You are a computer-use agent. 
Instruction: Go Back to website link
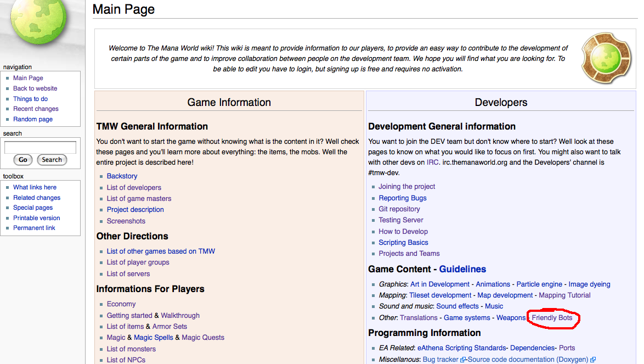(x=35, y=88)
